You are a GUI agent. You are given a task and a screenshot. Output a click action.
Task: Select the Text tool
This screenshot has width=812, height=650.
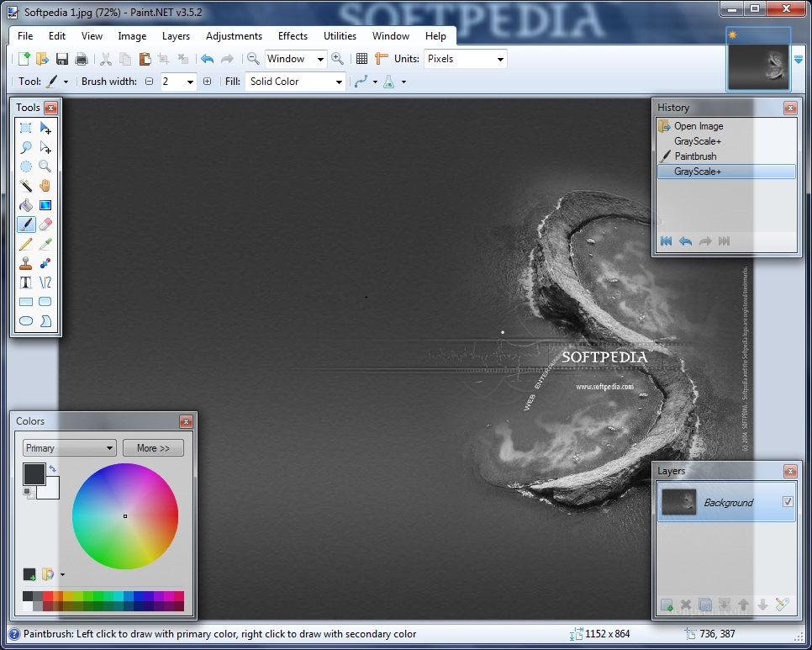point(25,283)
